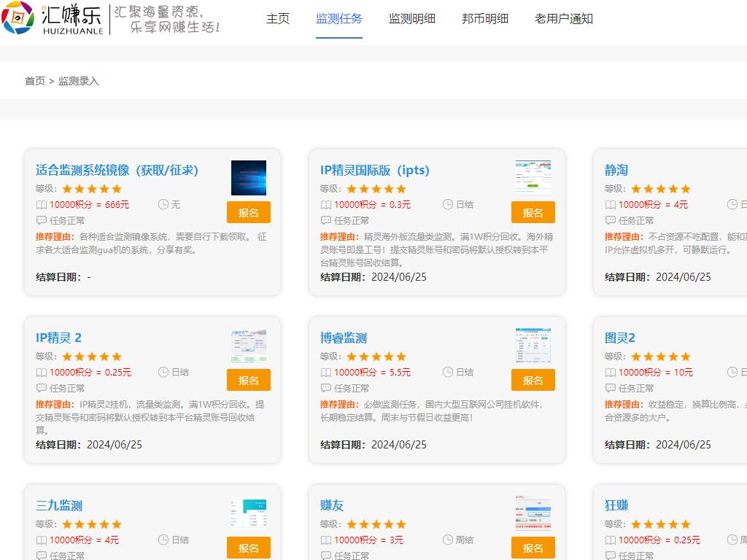Open the 邦币明细 tab
The image size is (747, 560).
(485, 18)
